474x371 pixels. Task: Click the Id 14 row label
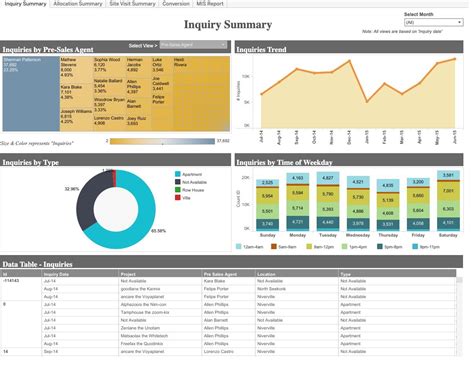pyautogui.click(x=6, y=351)
